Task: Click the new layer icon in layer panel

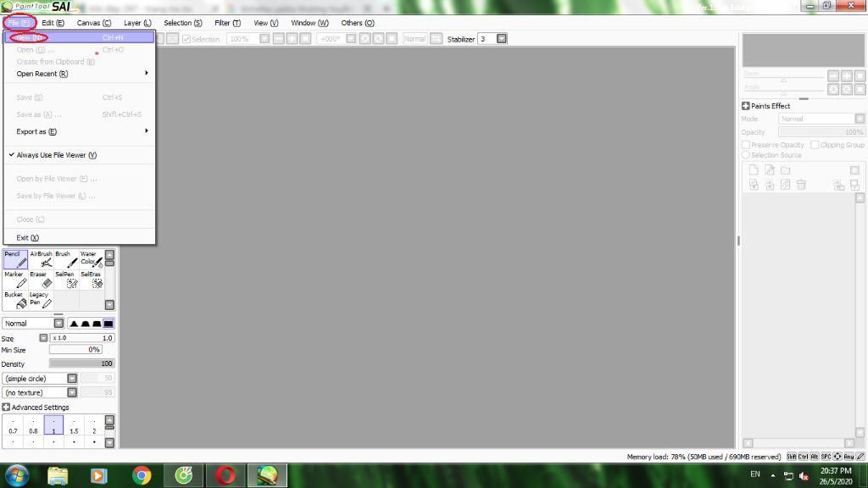Action: click(x=754, y=170)
